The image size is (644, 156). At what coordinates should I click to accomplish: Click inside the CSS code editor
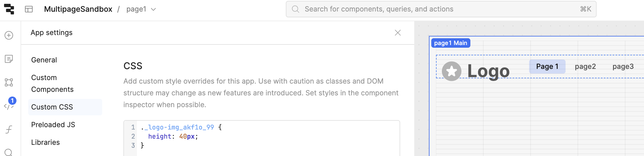tap(262, 138)
